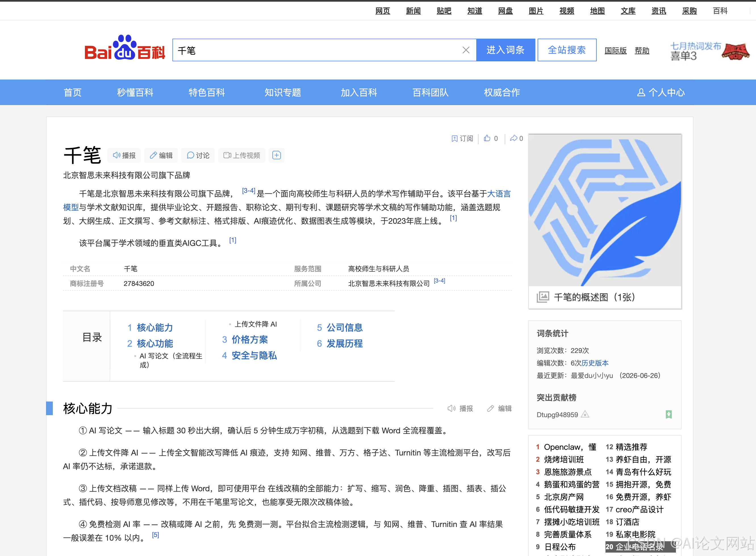Click the share arrow icon
Screen dimensions: 756x556
(x=513, y=138)
